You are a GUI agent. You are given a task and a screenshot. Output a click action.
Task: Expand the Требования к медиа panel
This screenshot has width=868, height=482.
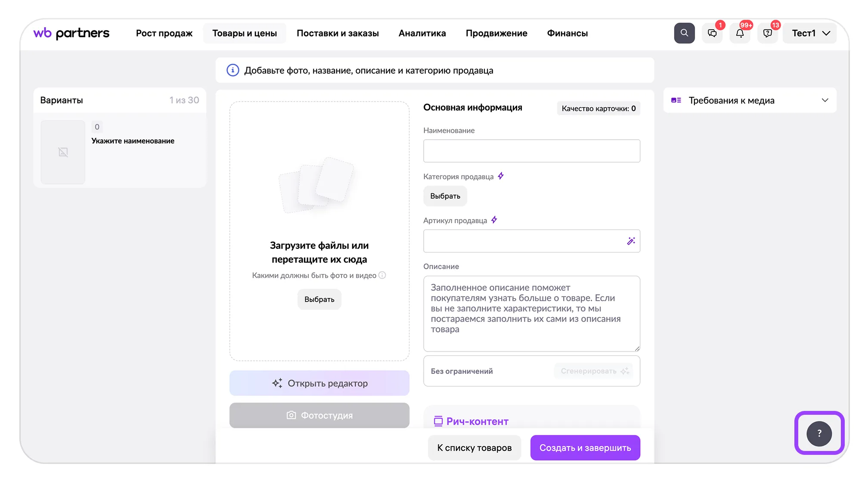pyautogui.click(x=750, y=100)
